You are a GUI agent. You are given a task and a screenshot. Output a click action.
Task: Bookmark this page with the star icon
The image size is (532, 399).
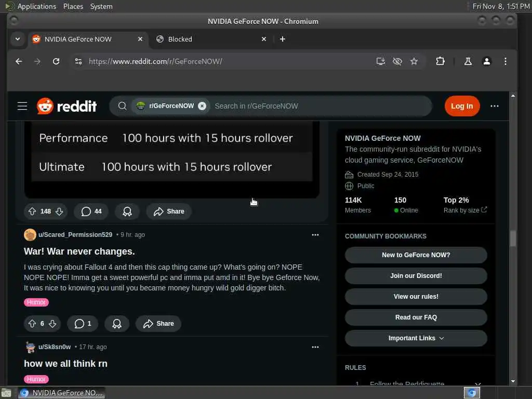(x=414, y=61)
